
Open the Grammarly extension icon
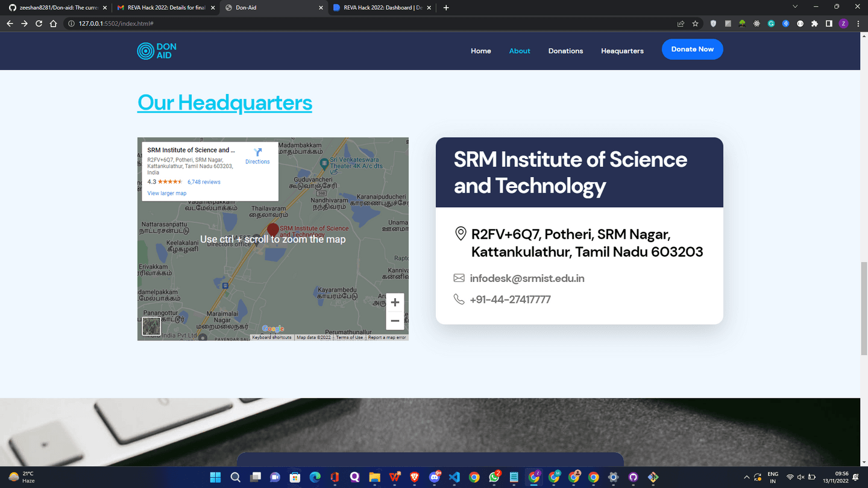(771, 23)
